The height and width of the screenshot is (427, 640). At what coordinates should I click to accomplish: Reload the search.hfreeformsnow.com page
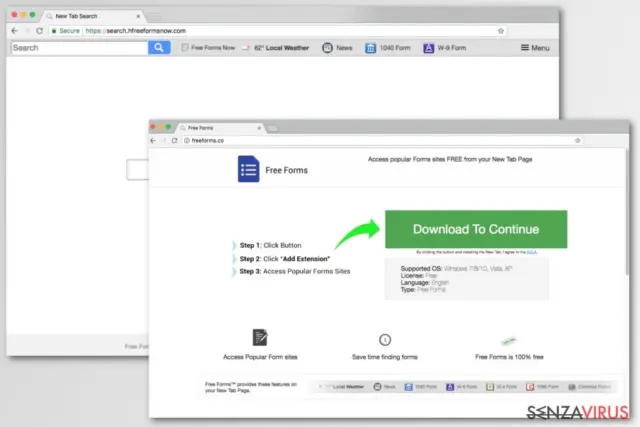point(40,31)
